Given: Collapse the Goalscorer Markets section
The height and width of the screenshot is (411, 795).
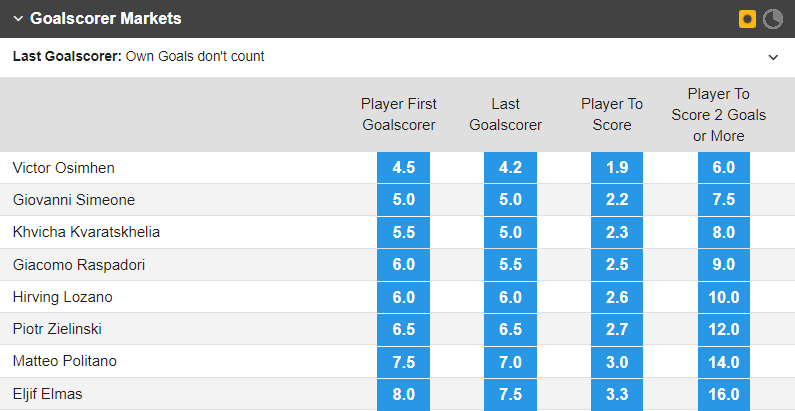Looking at the screenshot, I should tap(17, 19).
